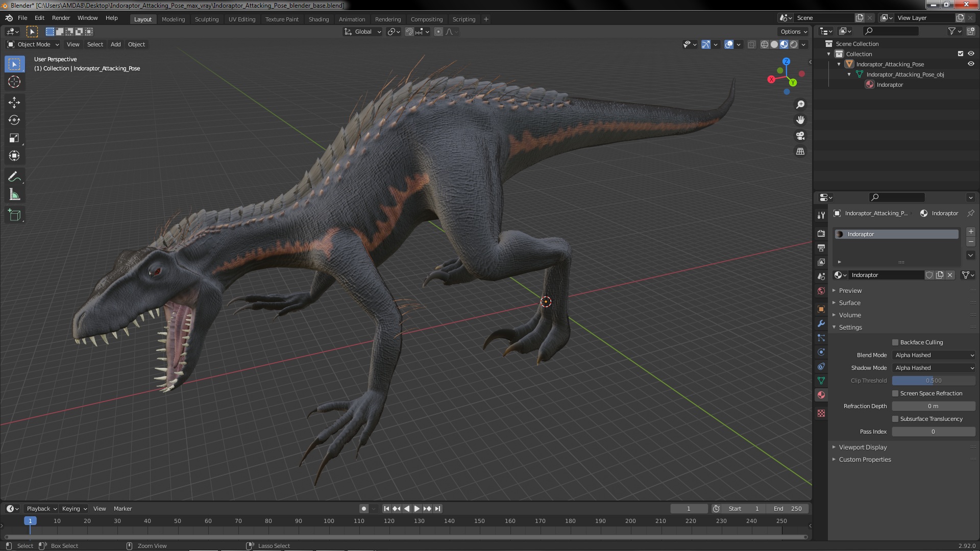Open Blend Mode dropdown
980x551 pixels.
[934, 355]
